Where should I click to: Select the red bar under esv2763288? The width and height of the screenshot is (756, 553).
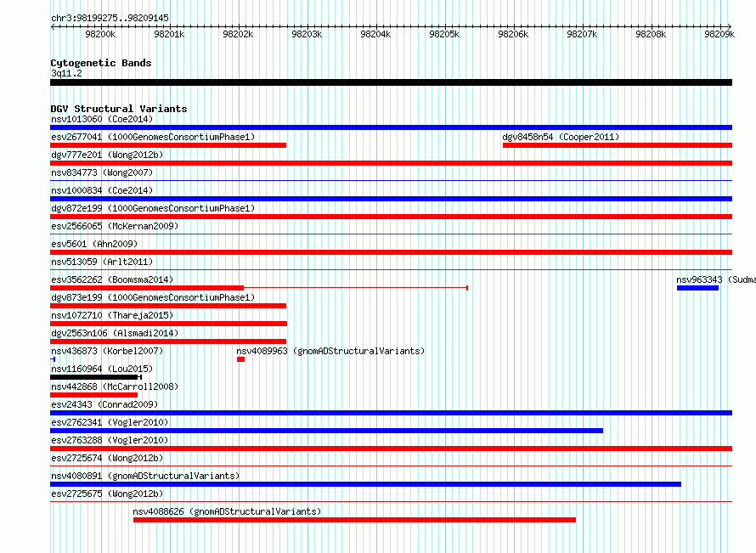(x=391, y=449)
